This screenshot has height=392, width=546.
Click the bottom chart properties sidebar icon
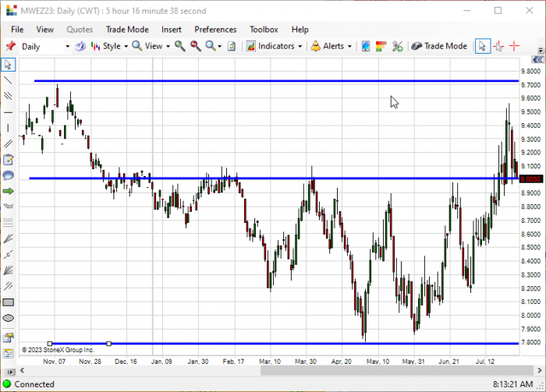pos(8,353)
